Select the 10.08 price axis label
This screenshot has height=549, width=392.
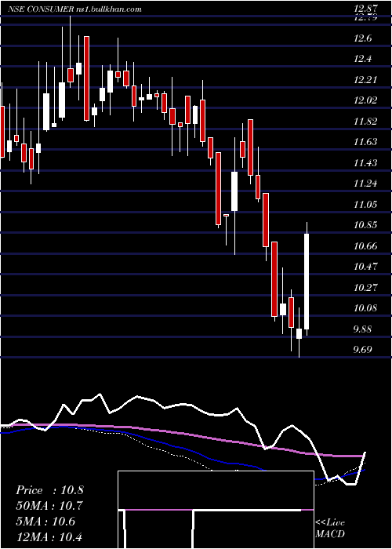[365, 308]
